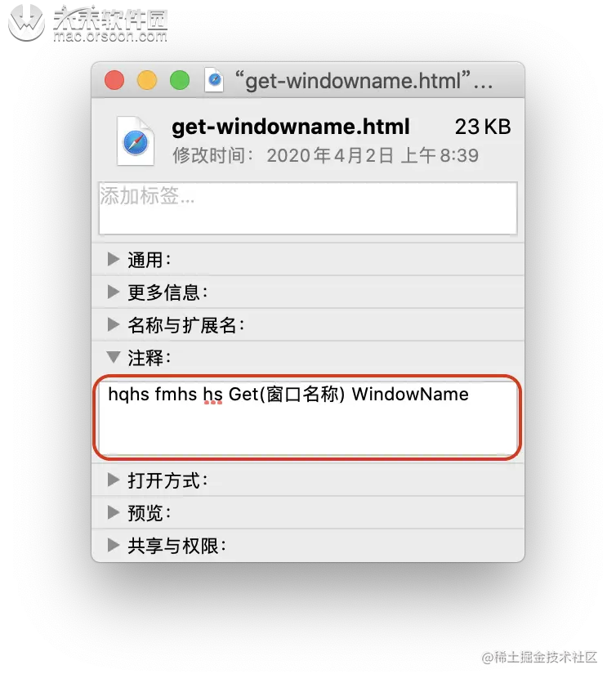Click the bold get-windowname.html file name heading
Viewport: 616px width, 683px height.
coord(291,127)
